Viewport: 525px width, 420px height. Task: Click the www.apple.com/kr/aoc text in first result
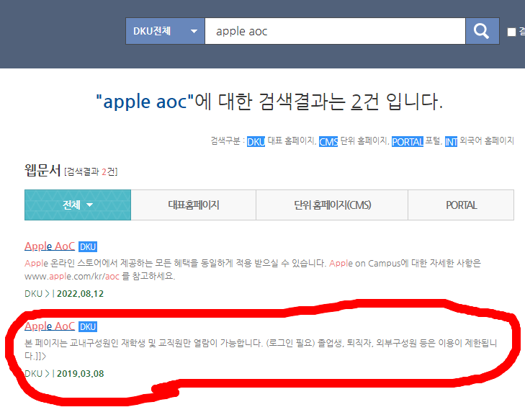coord(72,277)
